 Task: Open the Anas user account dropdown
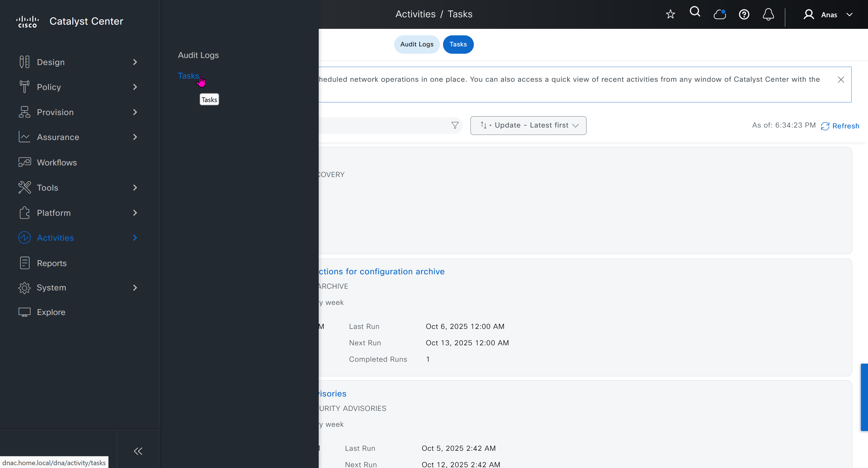[x=828, y=15]
